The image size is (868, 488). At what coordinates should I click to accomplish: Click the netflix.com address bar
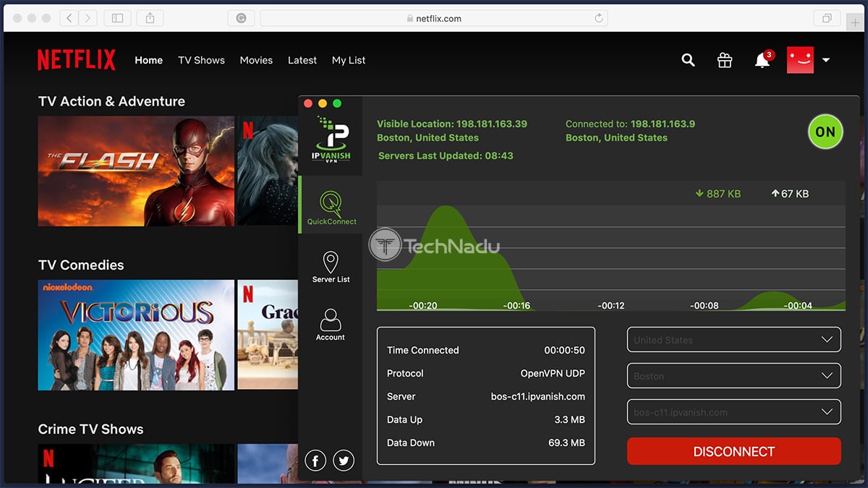tap(433, 18)
